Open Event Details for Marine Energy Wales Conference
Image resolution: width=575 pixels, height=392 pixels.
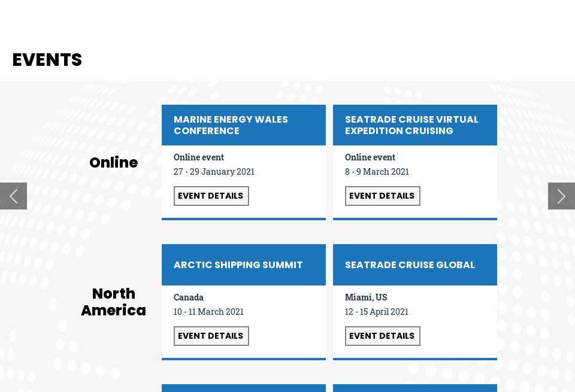[x=211, y=196]
